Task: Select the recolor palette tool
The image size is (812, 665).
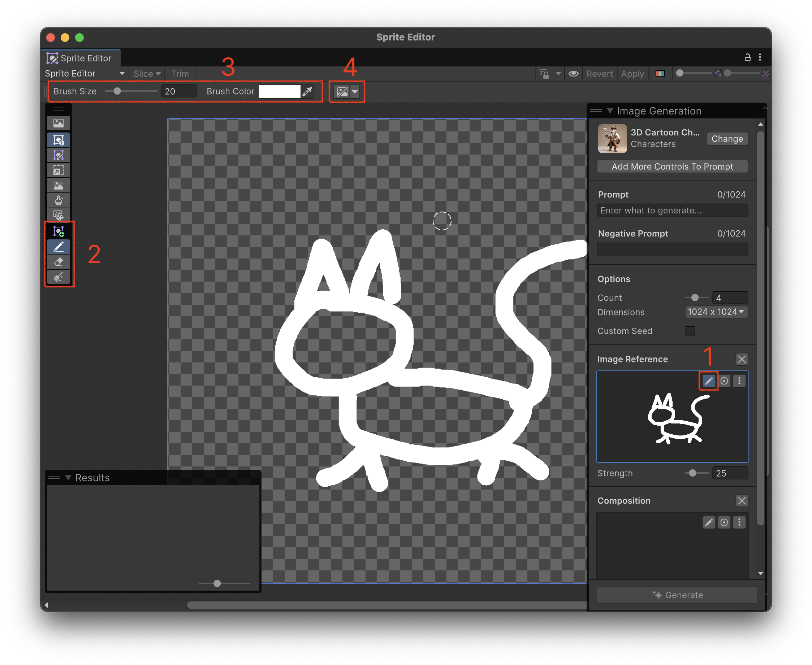Action: point(59,215)
